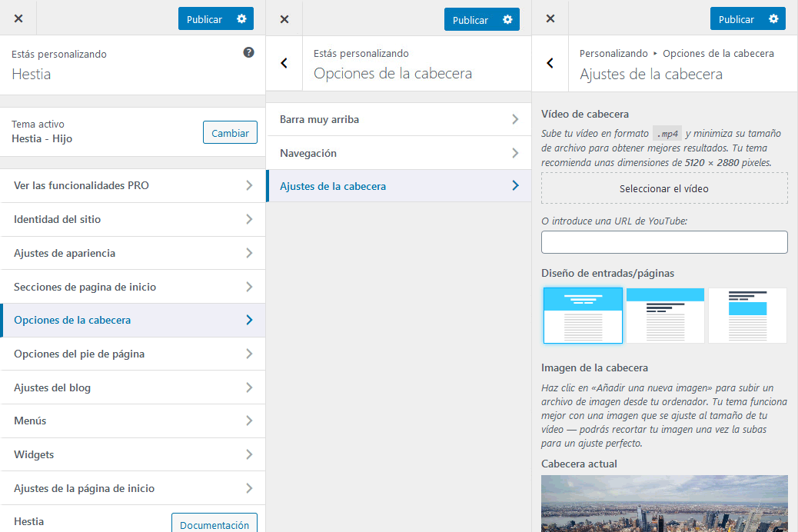The width and height of the screenshot is (798, 532).
Task: Choose the third entry layout design option
Action: click(x=747, y=315)
